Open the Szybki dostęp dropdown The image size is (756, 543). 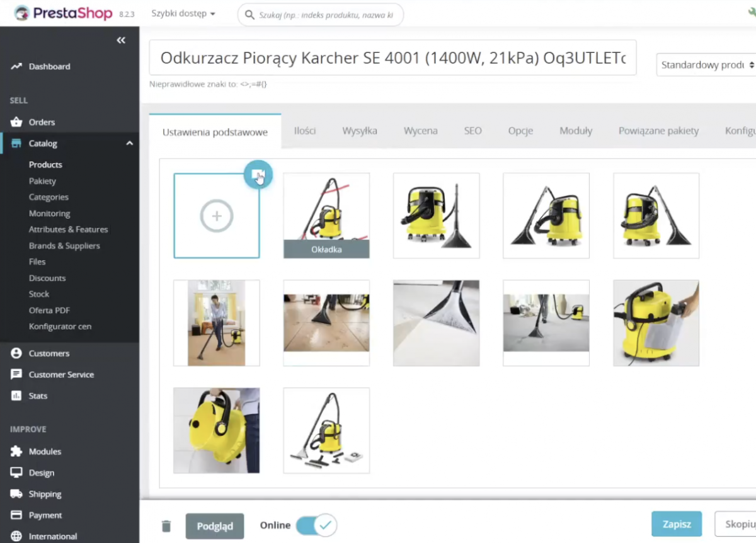point(183,14)
